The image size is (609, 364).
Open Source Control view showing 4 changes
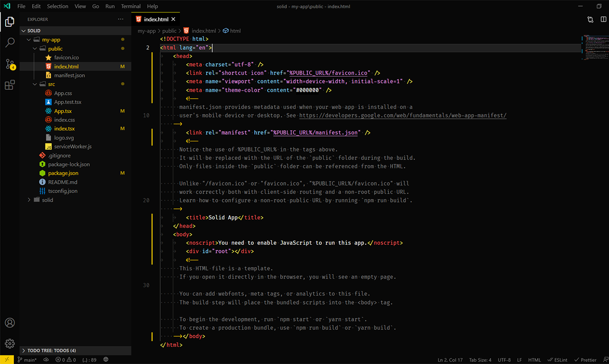point(10,64)
